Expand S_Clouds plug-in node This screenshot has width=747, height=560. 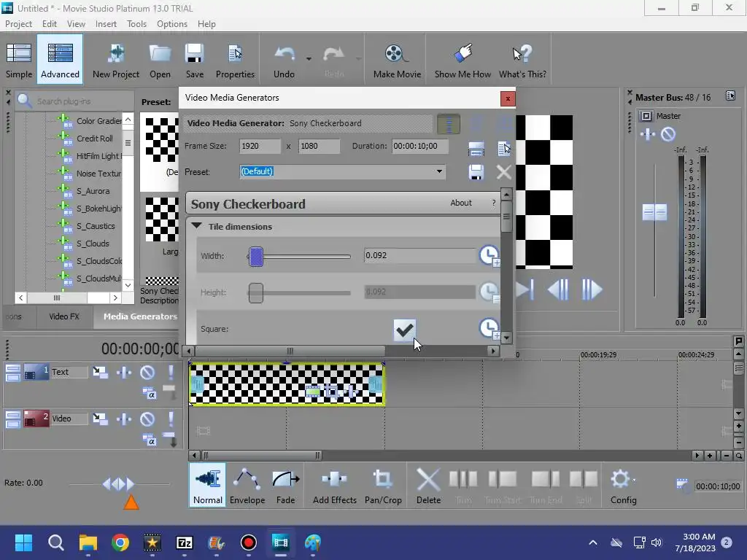pyautogui.click(x=64, y=244)
